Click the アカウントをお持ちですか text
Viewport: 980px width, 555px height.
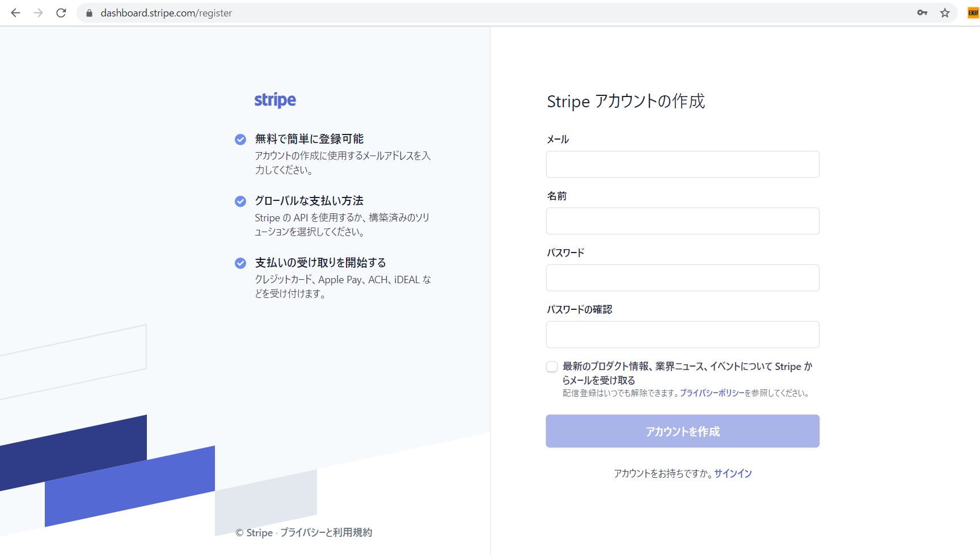pyautogui.click(x=662, y=473)
